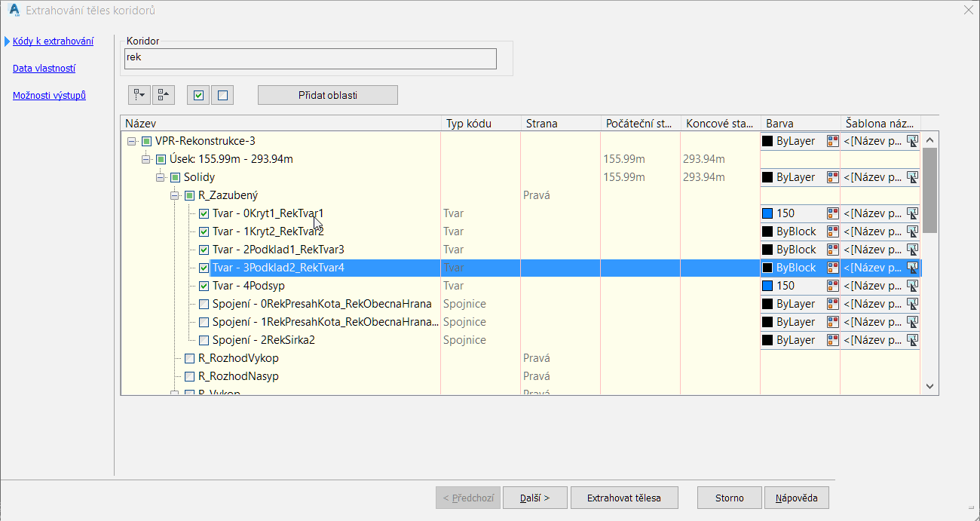This screenshot has width=980, height=521.
Task: Click the Extrahovat tělesa button
Action: pyautogui.click(x=624, y=498)
